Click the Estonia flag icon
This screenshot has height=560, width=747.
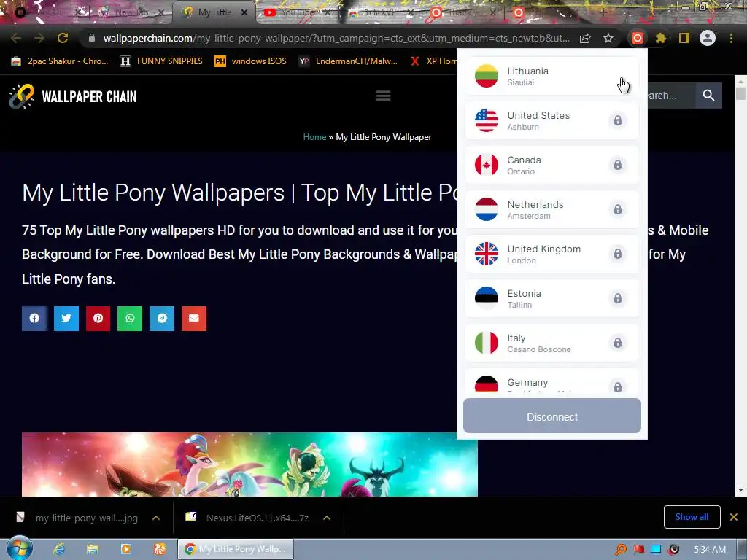(x=487, y=298)
